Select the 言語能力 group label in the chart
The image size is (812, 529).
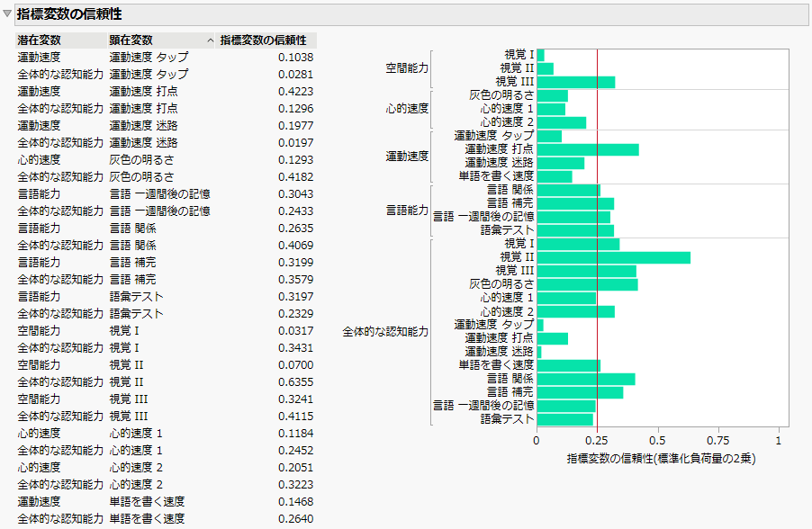pos(407,211)
